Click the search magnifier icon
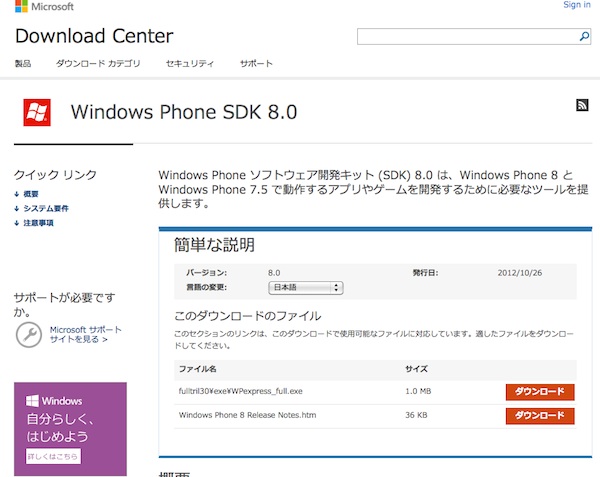Screen dimensions: 600x477 pos(585,37)
